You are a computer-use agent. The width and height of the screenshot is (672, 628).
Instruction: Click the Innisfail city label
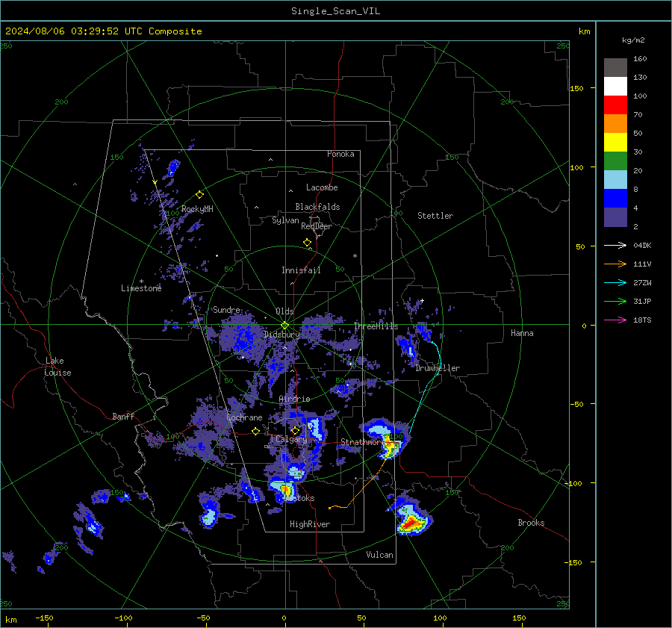pos(301,270)
